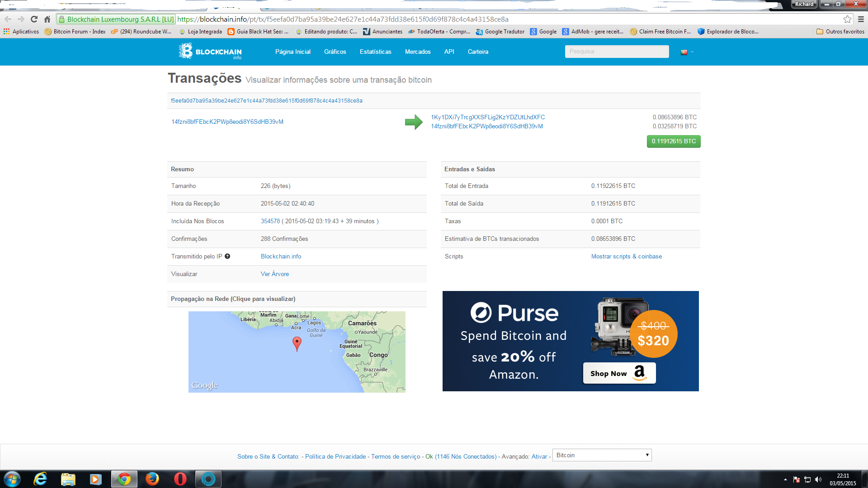This screenshot has height=488, width=868.
Task: Open Firefox from the taskbar
Action: [x=152, y=479]
